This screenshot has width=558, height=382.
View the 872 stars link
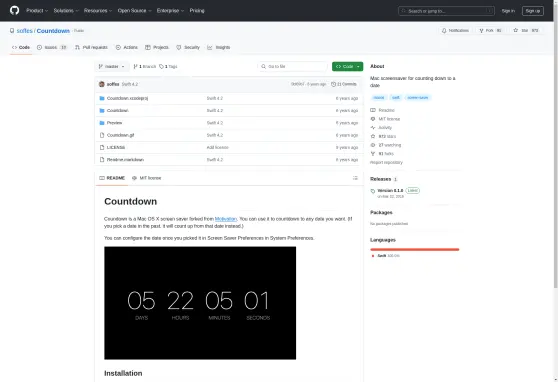pos(387,136)
